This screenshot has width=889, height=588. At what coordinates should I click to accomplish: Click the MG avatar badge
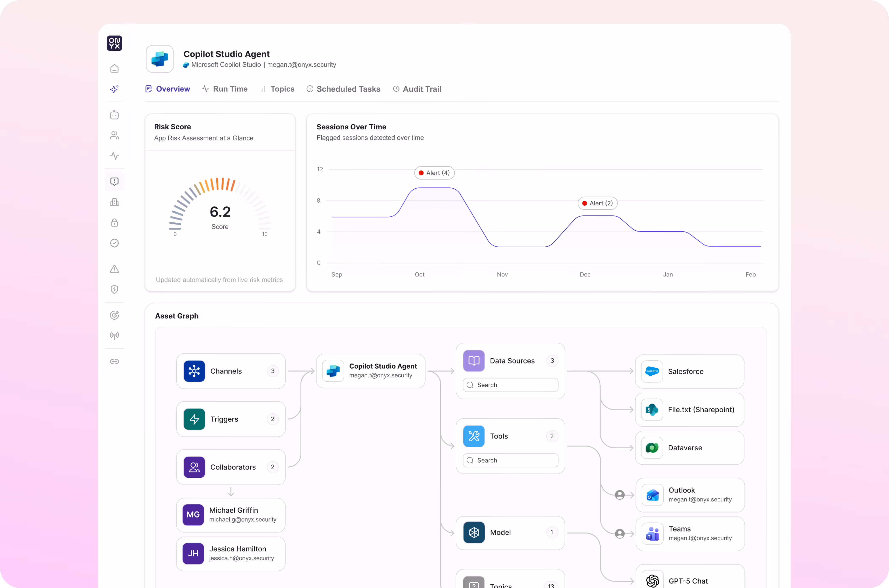point(193,515)
